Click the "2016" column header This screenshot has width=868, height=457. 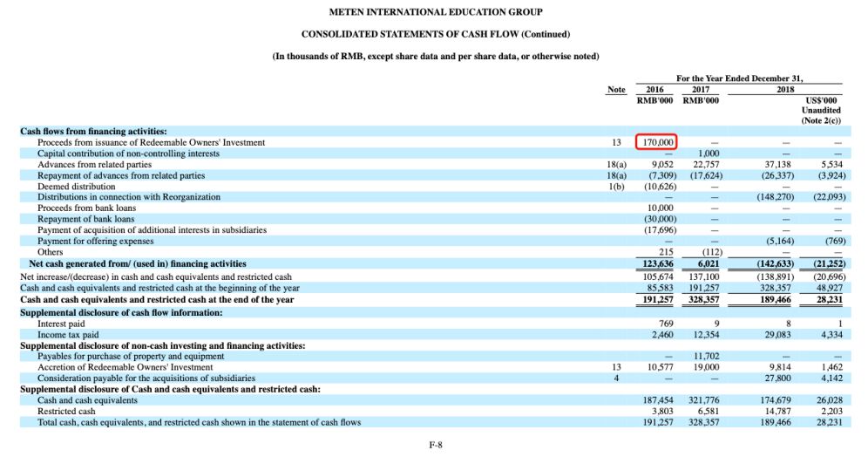654,89
